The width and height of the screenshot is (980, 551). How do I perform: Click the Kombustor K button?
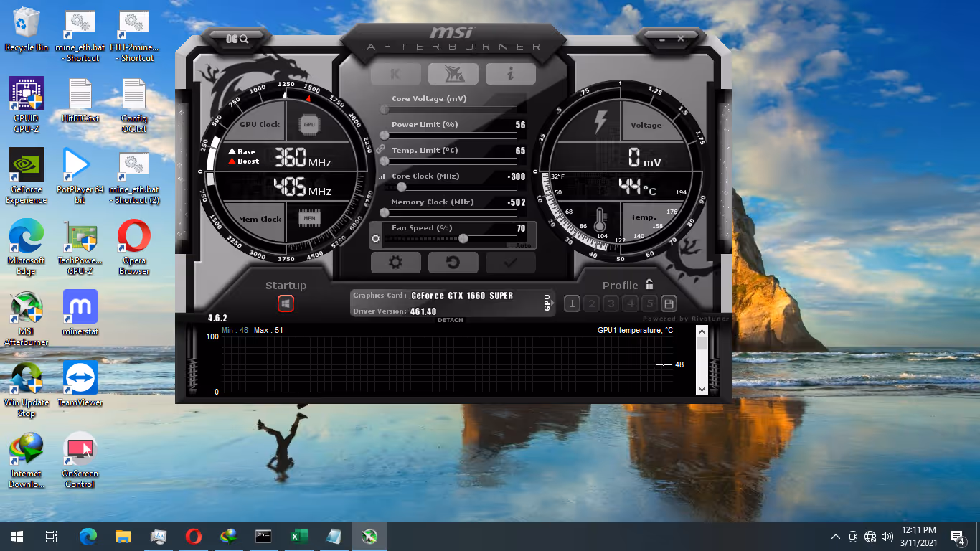click(x=395, y=74)
